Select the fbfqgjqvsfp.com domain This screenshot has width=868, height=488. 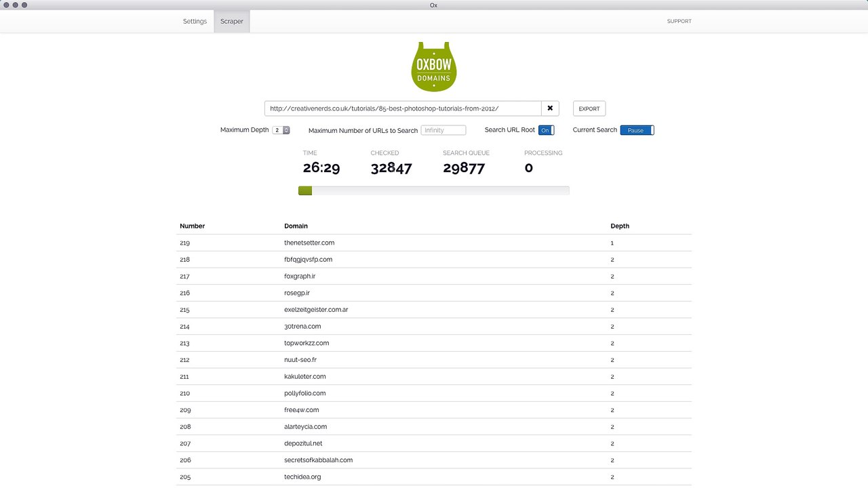308,260
